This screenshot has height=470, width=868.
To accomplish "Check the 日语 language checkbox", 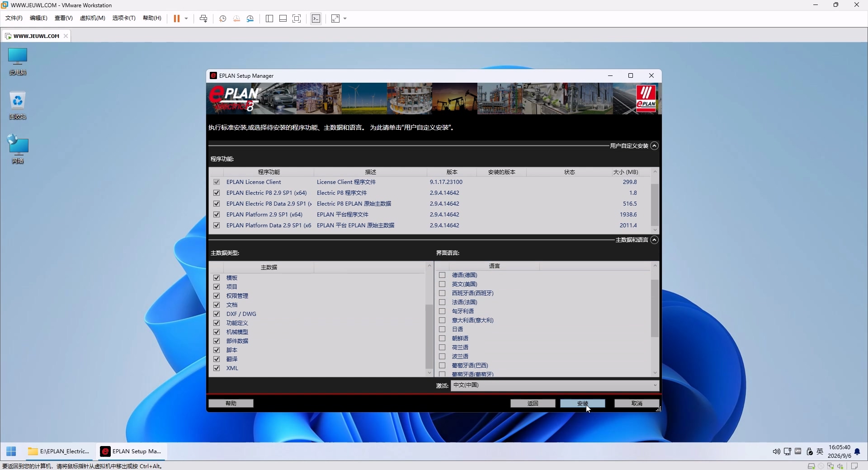I will (x=442, y=329).
